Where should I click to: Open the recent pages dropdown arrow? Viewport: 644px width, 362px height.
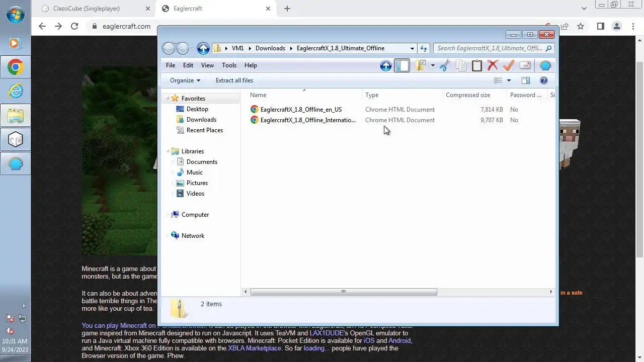click(x=193, y=49)
